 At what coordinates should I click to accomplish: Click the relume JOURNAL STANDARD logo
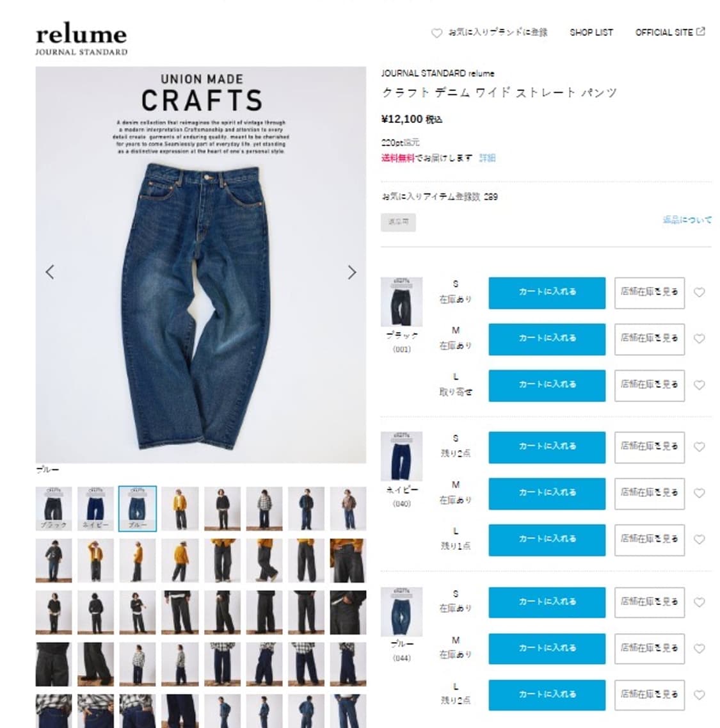pyautogui.click(x=81, y=39)
